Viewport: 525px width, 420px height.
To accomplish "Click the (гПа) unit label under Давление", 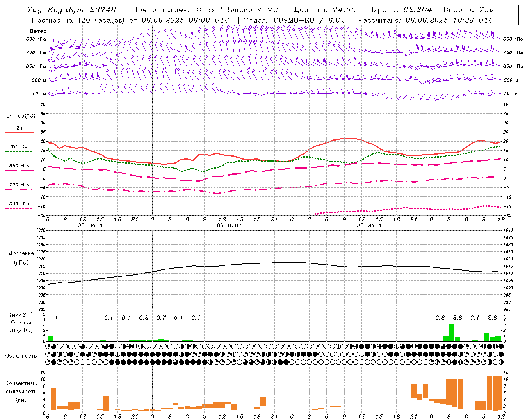I will point(21,262).
